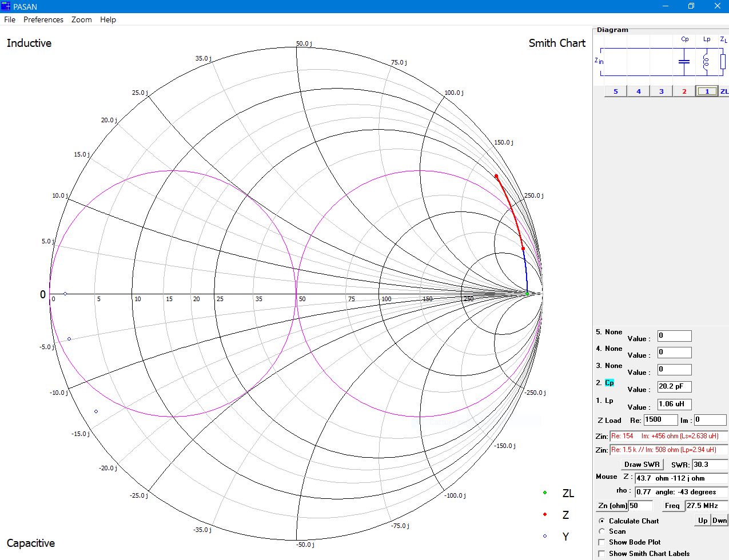Click the '5. None' element label
Screen dimensions: 729x560
(609, 332)
